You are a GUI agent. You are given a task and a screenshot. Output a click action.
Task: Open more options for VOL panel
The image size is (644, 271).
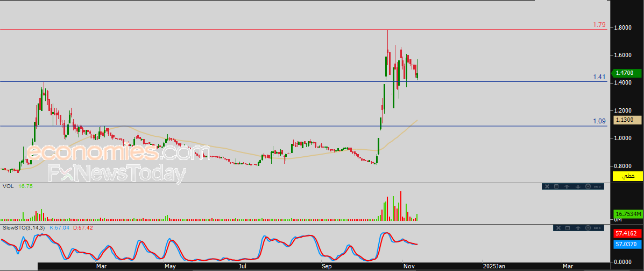597,187
